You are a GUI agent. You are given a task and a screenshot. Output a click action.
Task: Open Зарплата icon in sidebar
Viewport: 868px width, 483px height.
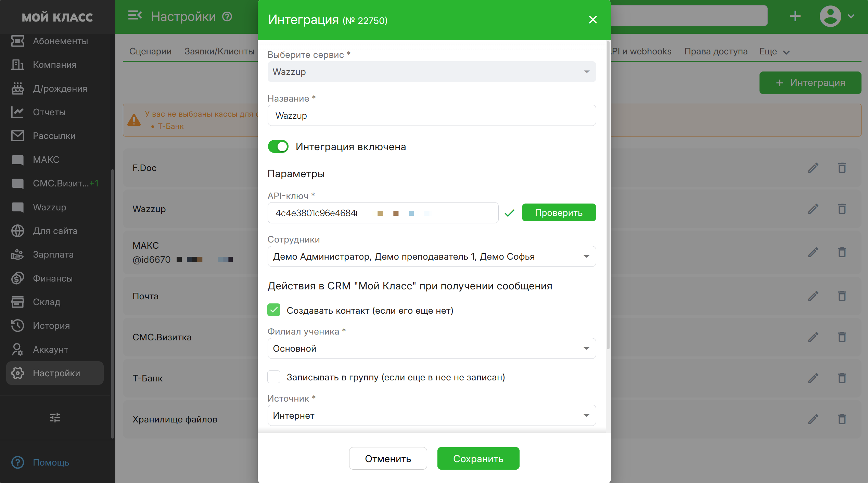click(x=17, y=254)
